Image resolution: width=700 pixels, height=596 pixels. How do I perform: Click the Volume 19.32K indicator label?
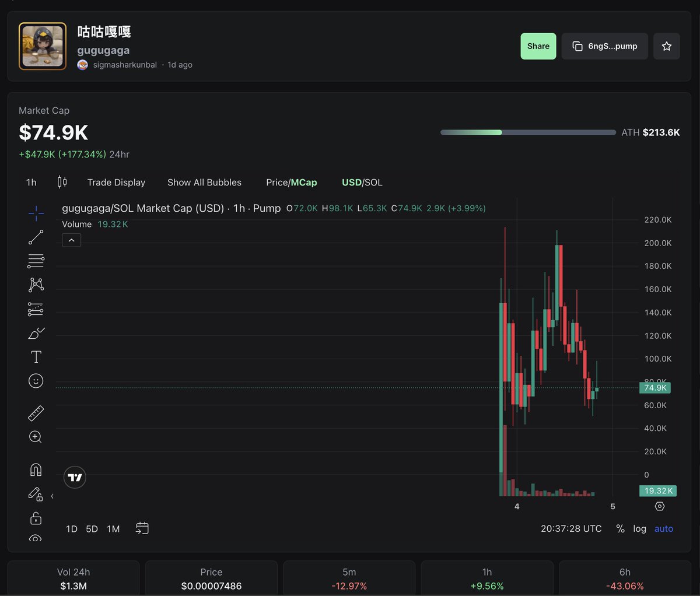[x=95, y=225]
